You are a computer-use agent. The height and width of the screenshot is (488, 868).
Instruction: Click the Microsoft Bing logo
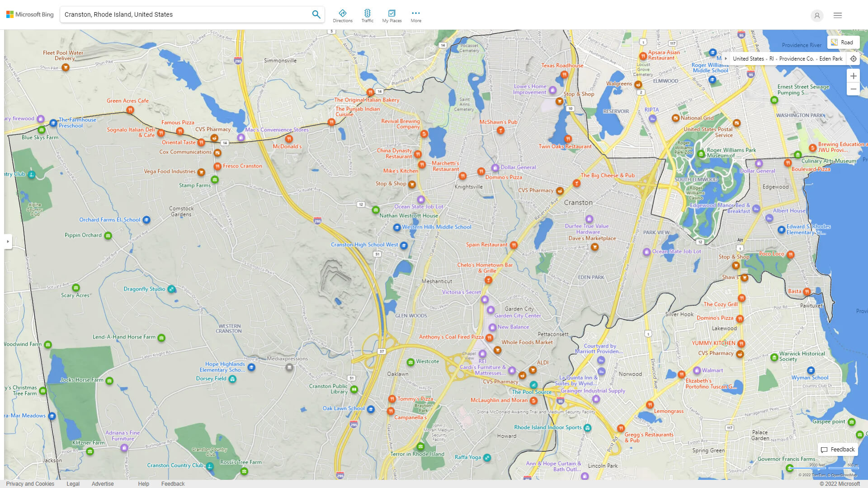[x=29, y=14]
